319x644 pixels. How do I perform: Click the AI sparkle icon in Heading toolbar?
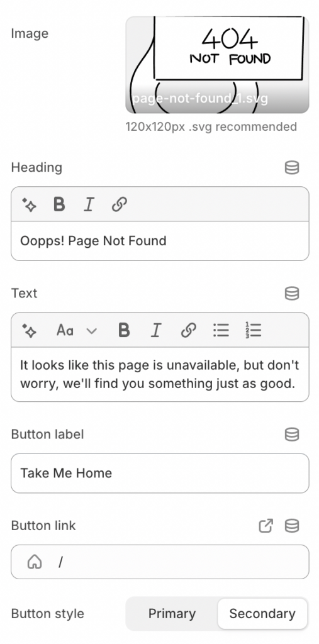[29, 204]
